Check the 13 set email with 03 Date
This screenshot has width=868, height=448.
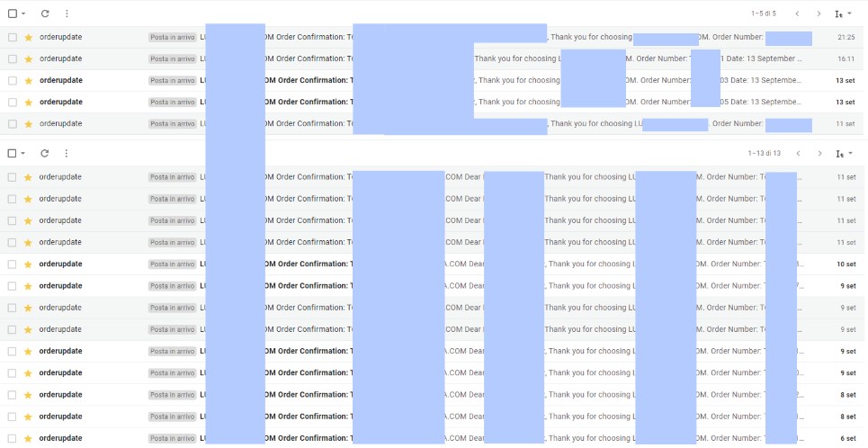(13, 80)
